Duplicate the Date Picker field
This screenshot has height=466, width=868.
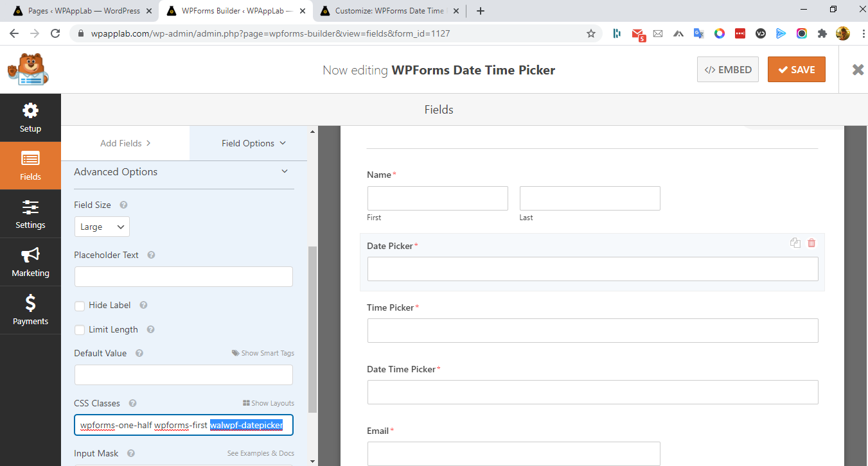(795, 243)
